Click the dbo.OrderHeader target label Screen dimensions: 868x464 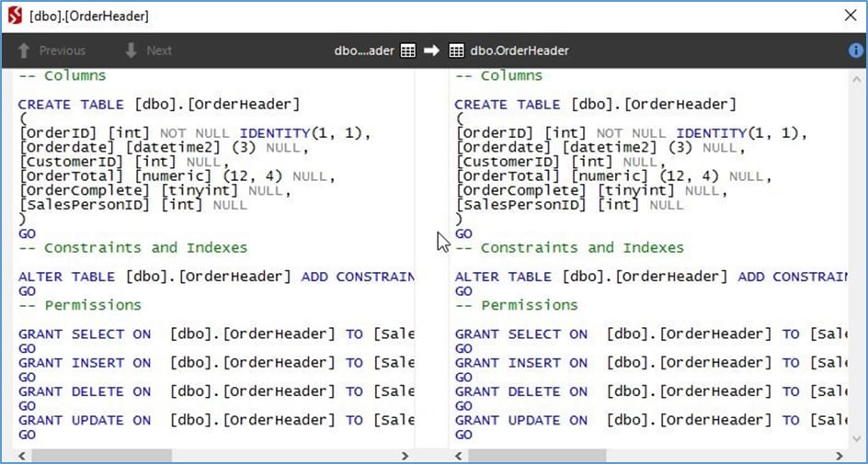tap(520, 51)
